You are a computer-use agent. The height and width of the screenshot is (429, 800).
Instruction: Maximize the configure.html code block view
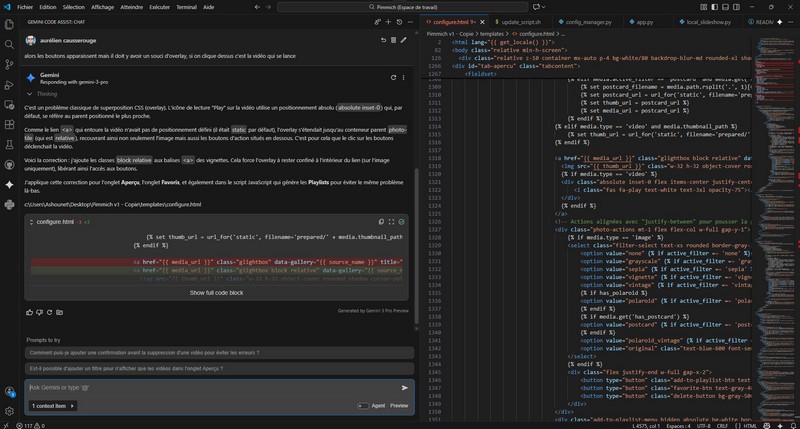391,222
